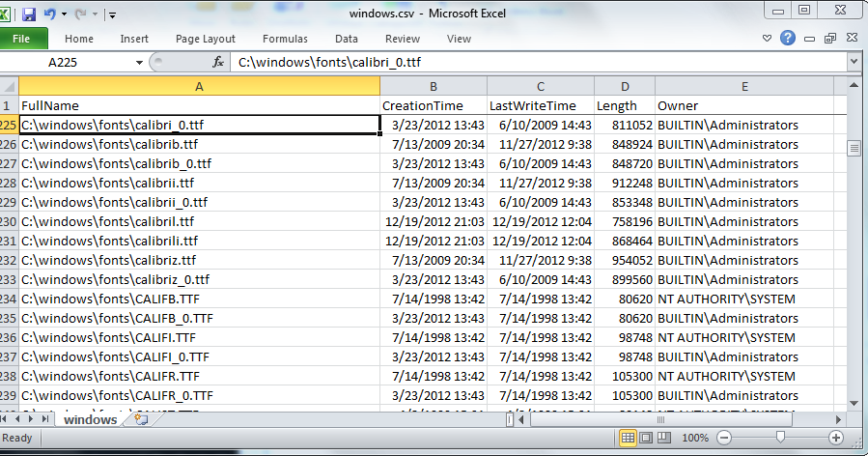
Task: Select Owner cell in CALIFI.TTF row
Action: (744, 337)
